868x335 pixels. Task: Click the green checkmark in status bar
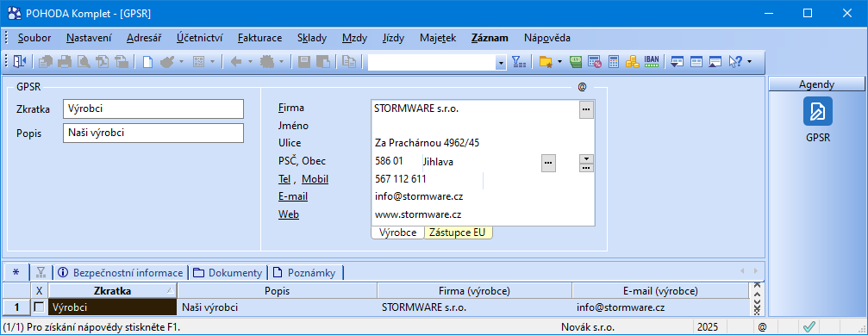pyautogui.click(x=809, y=326)
